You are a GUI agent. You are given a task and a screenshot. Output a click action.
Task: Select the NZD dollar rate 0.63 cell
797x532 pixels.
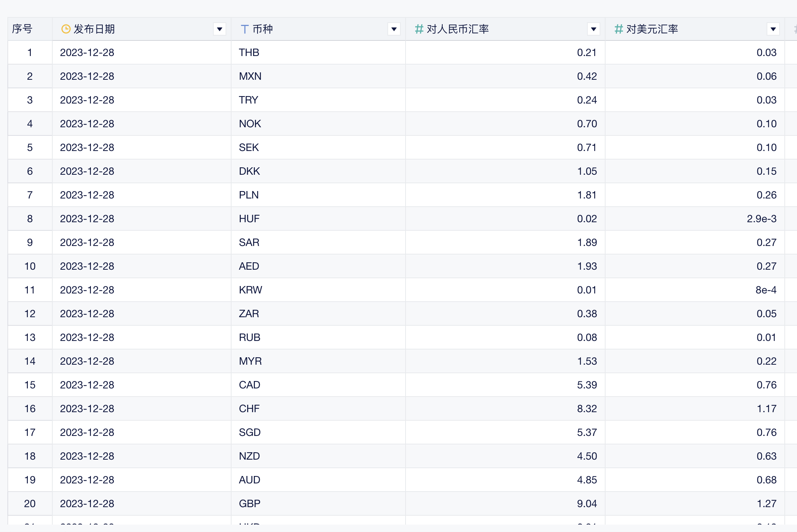point(767,456)
